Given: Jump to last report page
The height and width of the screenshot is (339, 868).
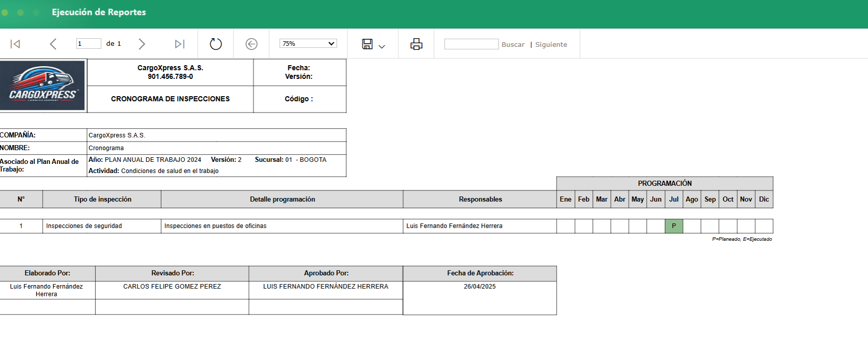Looking at the screenshot, I should (179, 44).
